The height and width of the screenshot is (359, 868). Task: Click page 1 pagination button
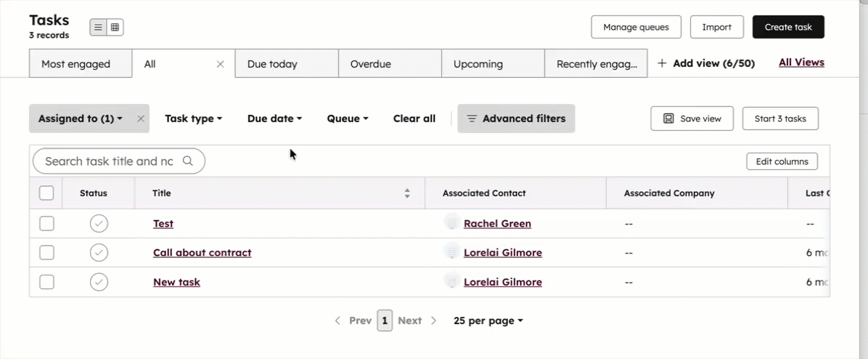[x=385, y=320]
